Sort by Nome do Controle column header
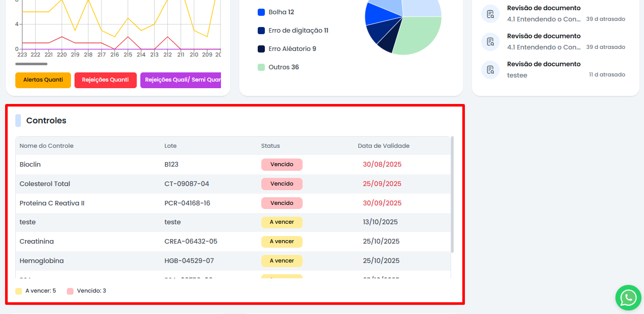Viewport: 644px width, 314px height. tap(46, 146)
